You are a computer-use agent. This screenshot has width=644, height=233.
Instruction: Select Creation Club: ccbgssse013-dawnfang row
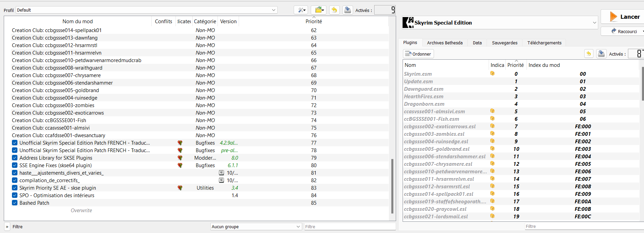pos(196,38)
